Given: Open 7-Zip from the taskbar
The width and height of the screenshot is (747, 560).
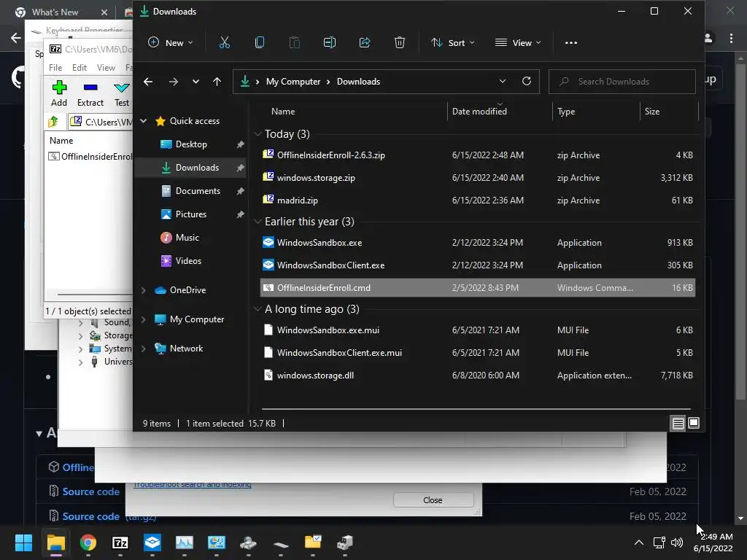Looking at the screenshot, I should (x=120, y=542).
